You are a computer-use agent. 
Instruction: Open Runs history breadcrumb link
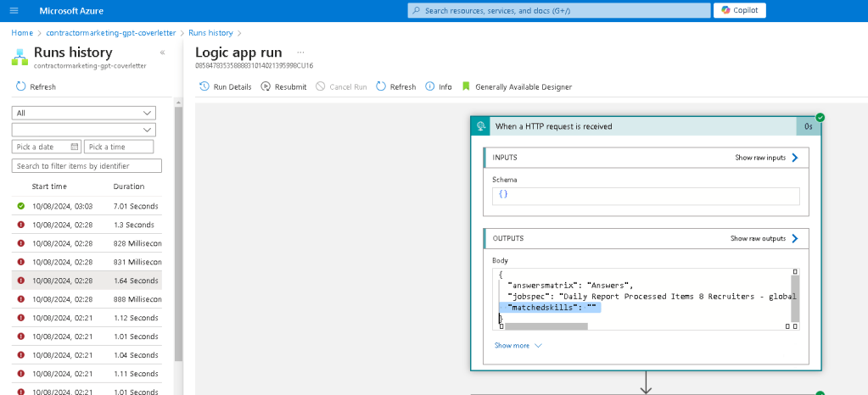(x=211, y=33)
